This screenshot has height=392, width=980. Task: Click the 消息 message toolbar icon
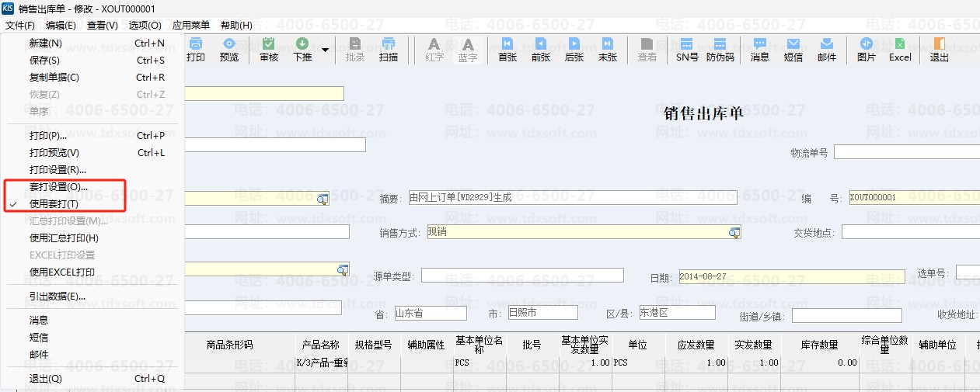click(x=760, y=50)
